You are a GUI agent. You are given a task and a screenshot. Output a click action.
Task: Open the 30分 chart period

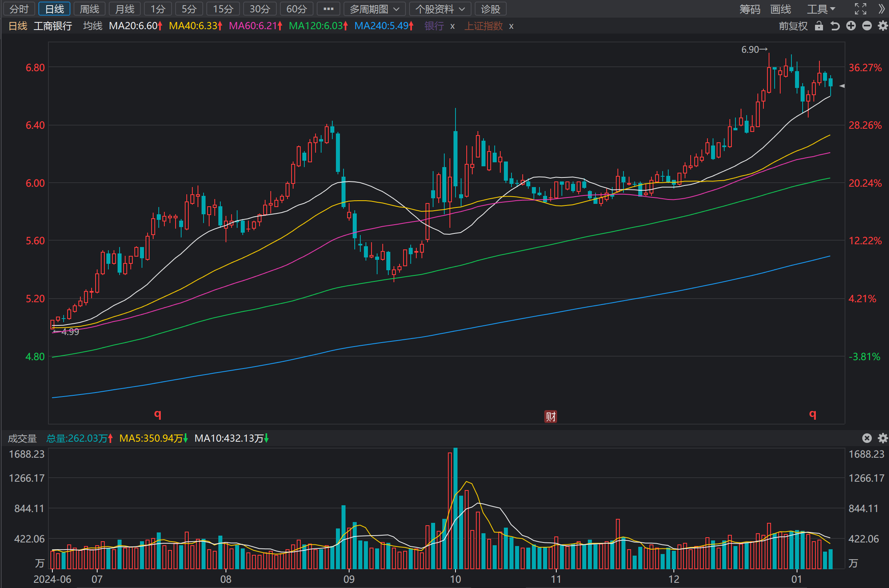point(260,9)
